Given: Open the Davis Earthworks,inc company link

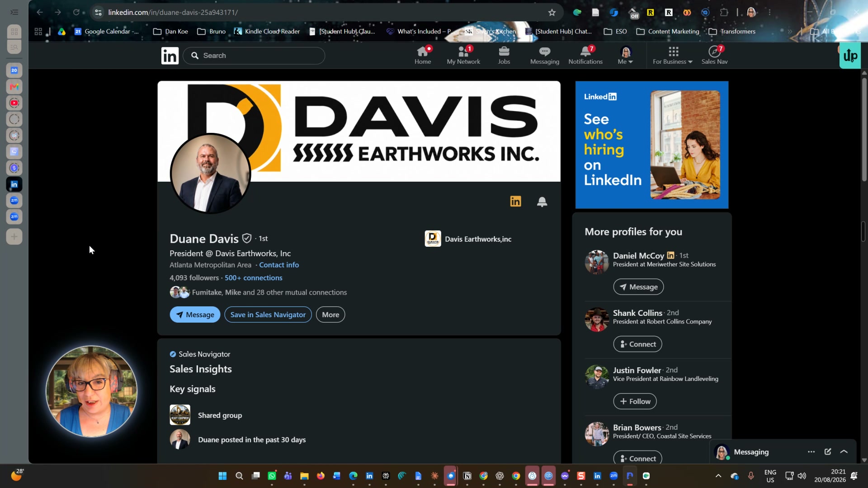Looking at the screenshot, I should [468, 239].
